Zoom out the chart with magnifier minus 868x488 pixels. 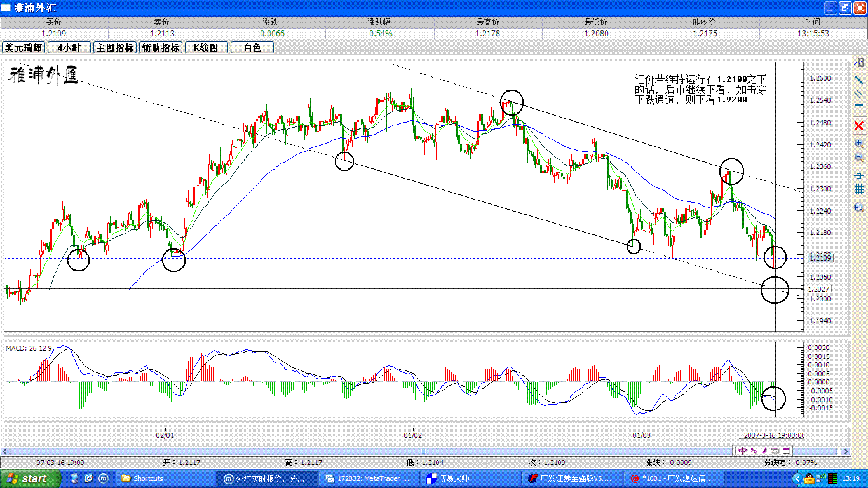pos(859,157)
